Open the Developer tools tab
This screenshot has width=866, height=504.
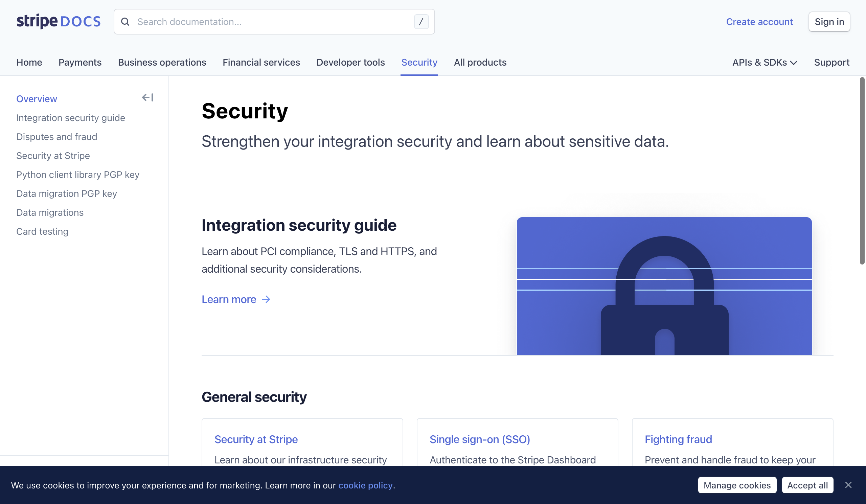click(x=350, y=62)
